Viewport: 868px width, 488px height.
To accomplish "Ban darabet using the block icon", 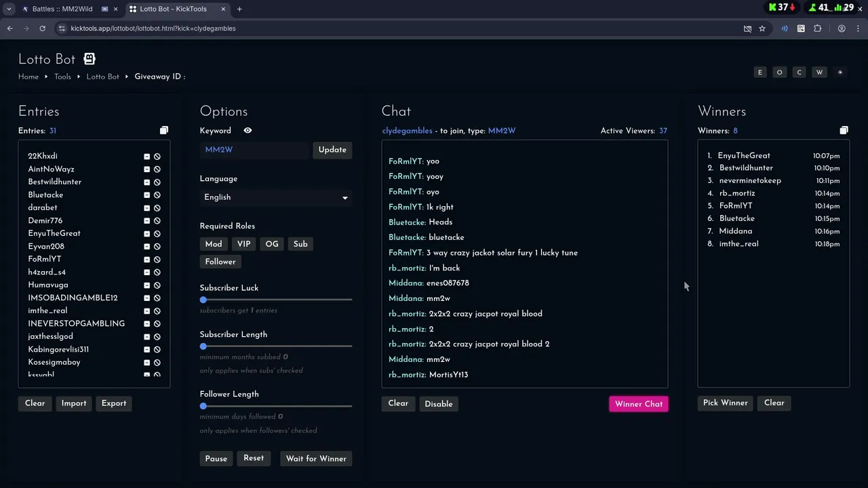I will [157, 208].
